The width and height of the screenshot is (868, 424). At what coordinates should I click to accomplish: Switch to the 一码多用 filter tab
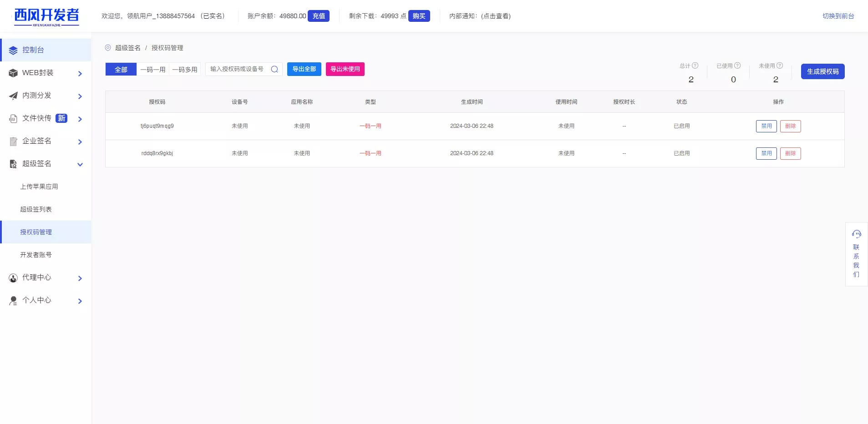(185, 70)
